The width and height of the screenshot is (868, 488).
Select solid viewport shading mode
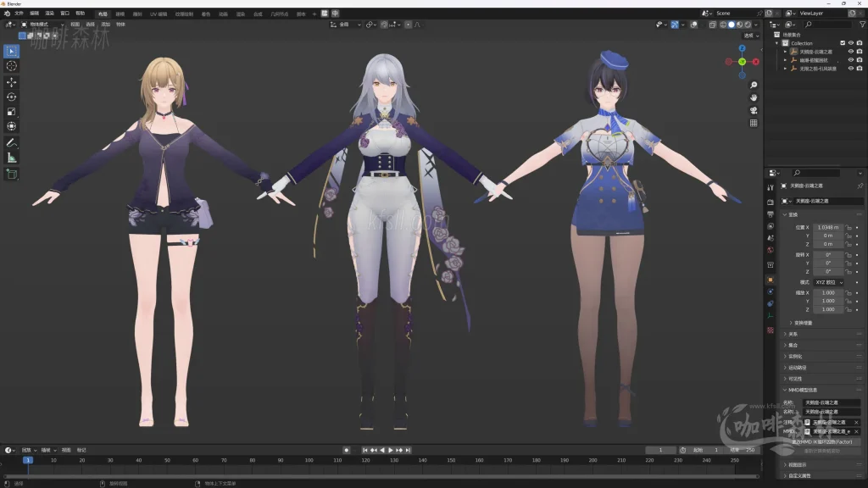tap(732, 25)
